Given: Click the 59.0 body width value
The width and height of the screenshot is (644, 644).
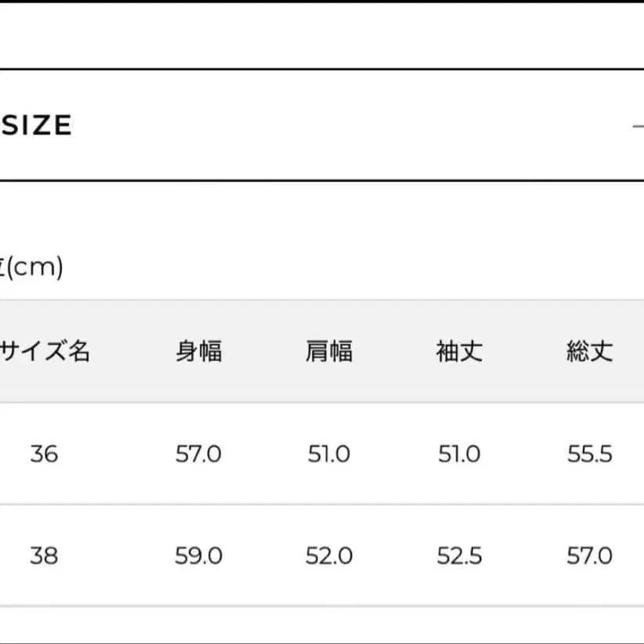Looking at the screenshot, I should tap(198, 556).
